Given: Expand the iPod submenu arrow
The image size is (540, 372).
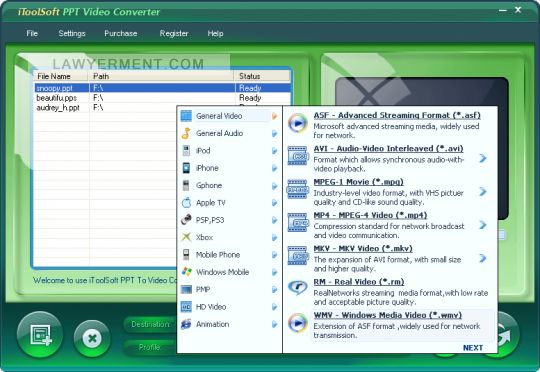Looking at the screenshot, I should (274, 151).
